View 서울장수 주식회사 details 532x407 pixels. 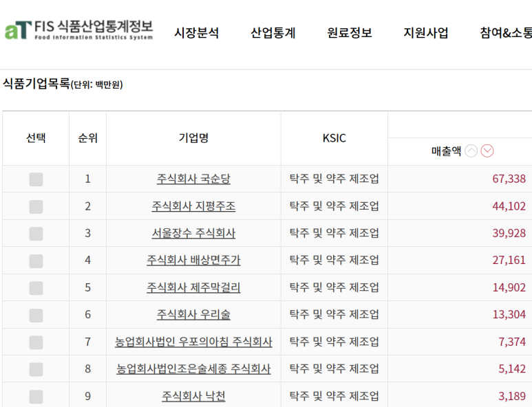tap(193, 233)
